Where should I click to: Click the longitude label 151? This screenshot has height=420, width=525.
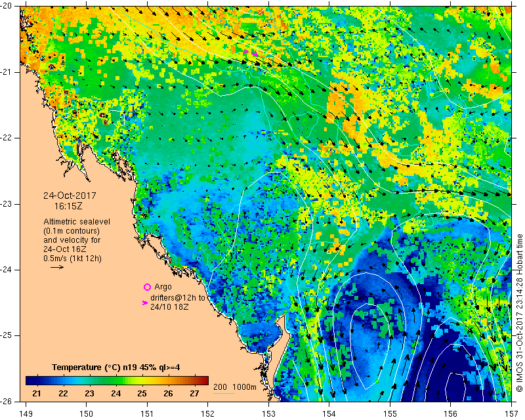pos(147,413)
